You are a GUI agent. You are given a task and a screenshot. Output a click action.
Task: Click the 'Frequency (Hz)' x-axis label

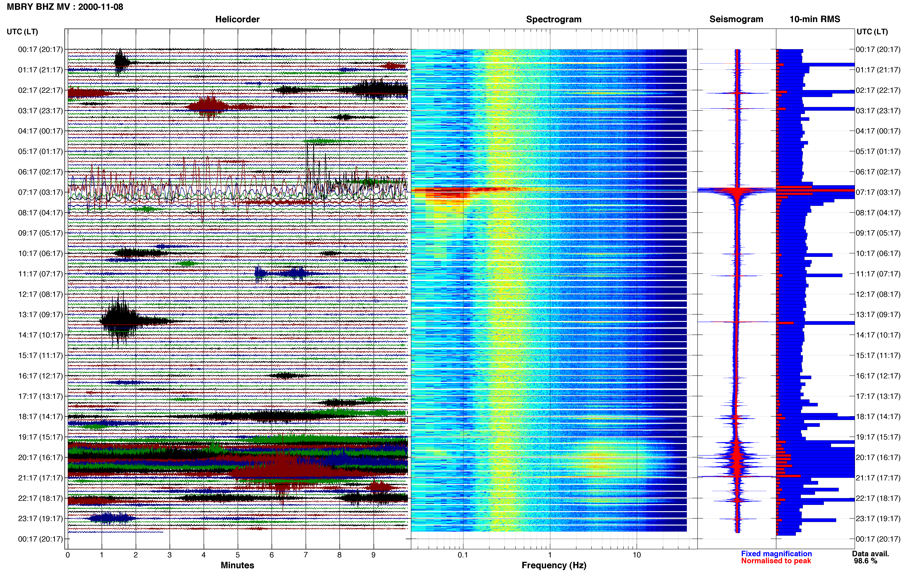(x=554, y=565)
